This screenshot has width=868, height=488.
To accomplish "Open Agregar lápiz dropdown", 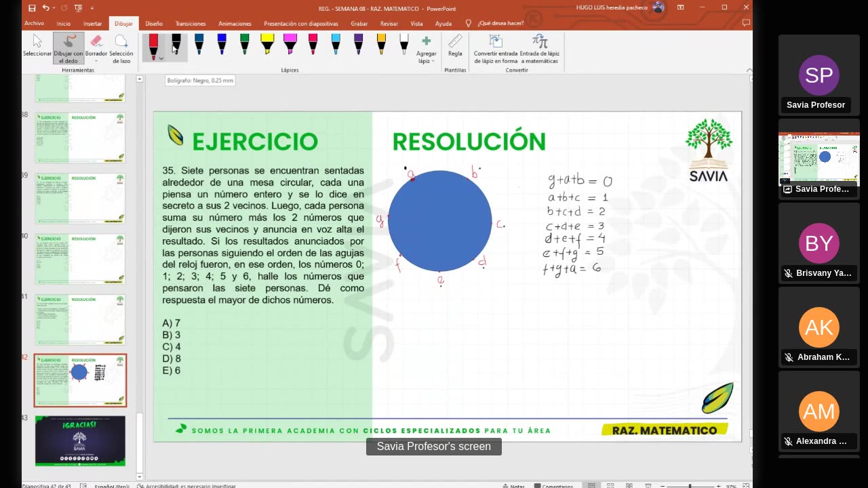I will click(427, 49).
